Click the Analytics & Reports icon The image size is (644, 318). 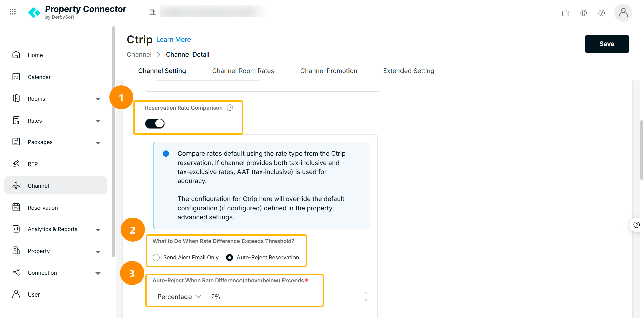pyautogui.click(x=16, y=229)
